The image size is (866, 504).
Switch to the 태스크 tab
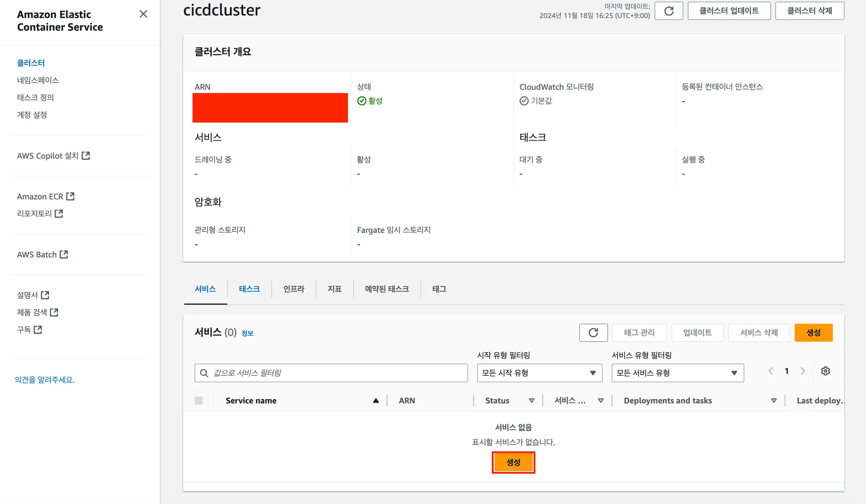(x=249, y=289)
